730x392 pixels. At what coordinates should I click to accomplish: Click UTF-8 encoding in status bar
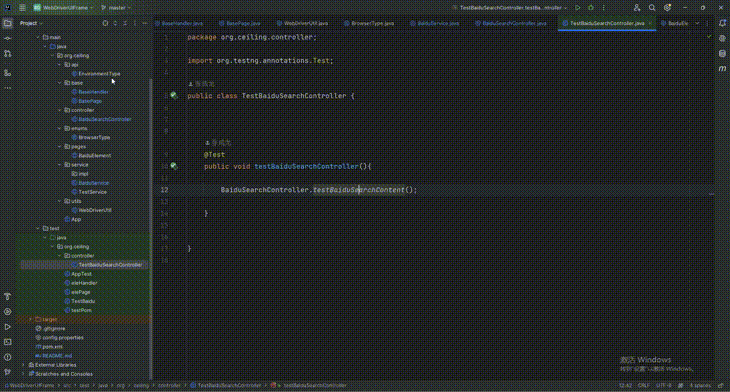663,385
